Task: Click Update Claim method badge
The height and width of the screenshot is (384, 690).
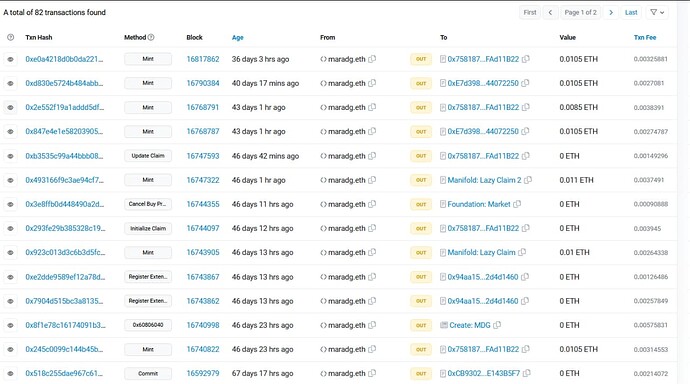Action: tap(148, 156)
